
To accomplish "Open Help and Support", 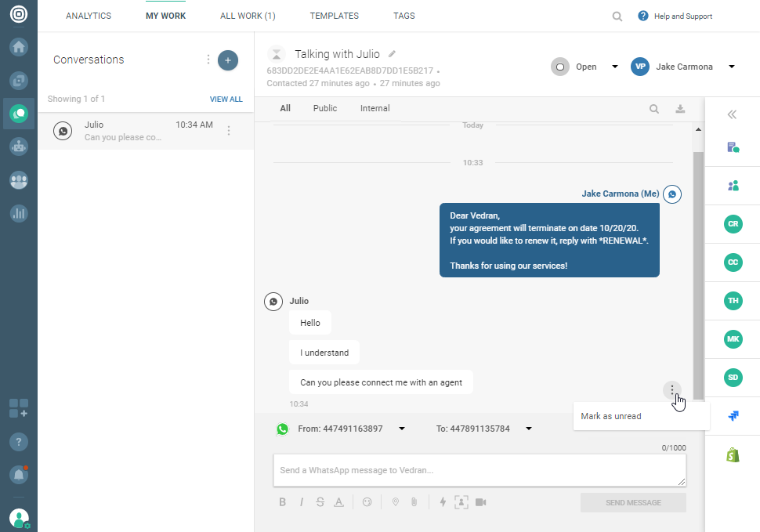I will pos(675,16).
